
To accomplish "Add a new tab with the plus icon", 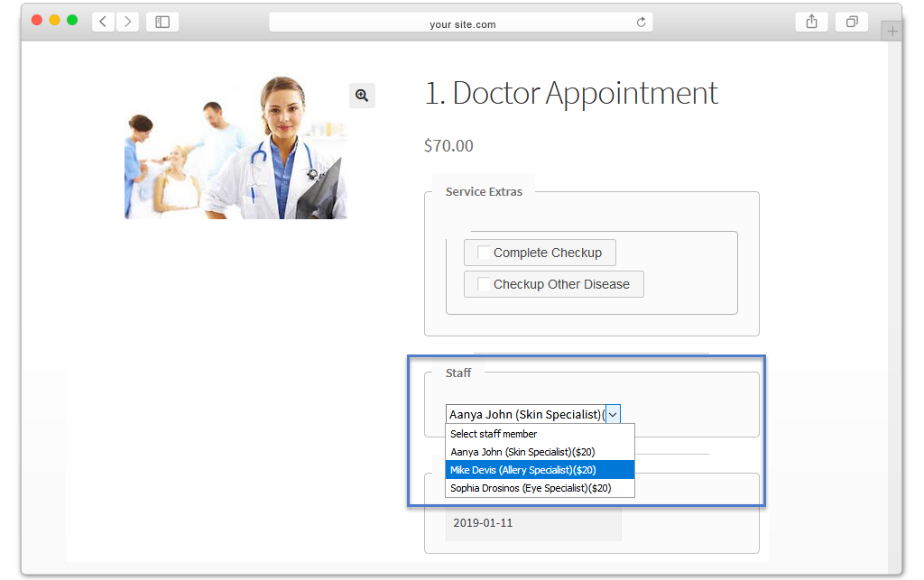I will tap(892, 32).
